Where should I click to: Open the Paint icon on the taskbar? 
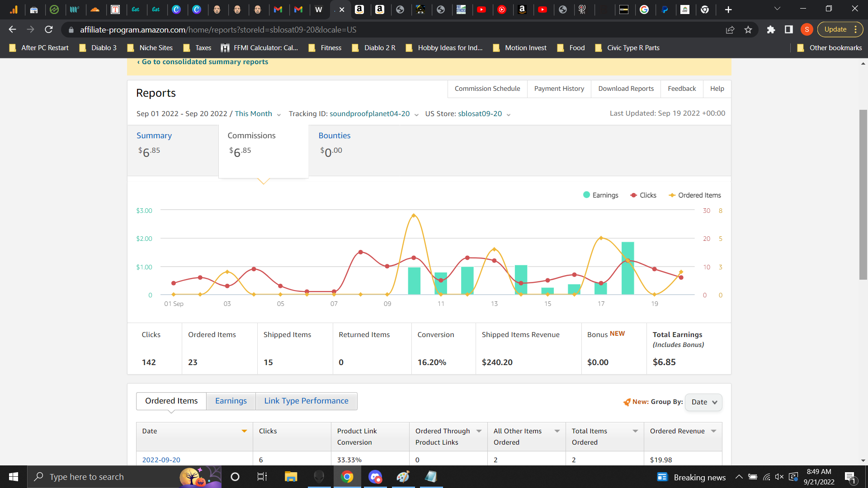point(403,477)
